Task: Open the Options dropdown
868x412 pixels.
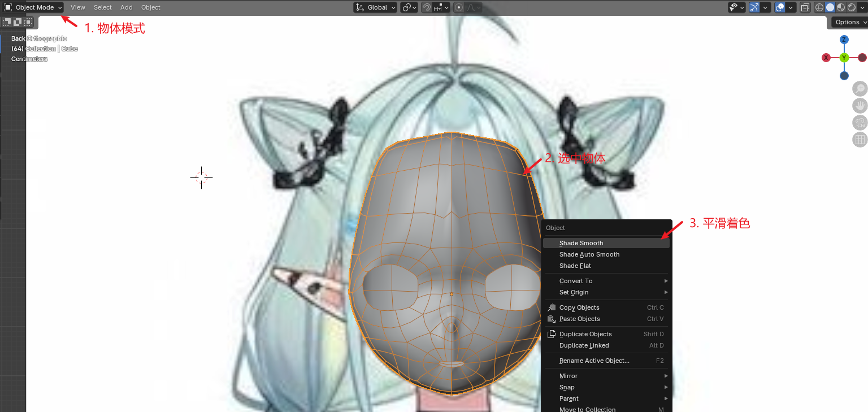Action: [x=850, y=22]
